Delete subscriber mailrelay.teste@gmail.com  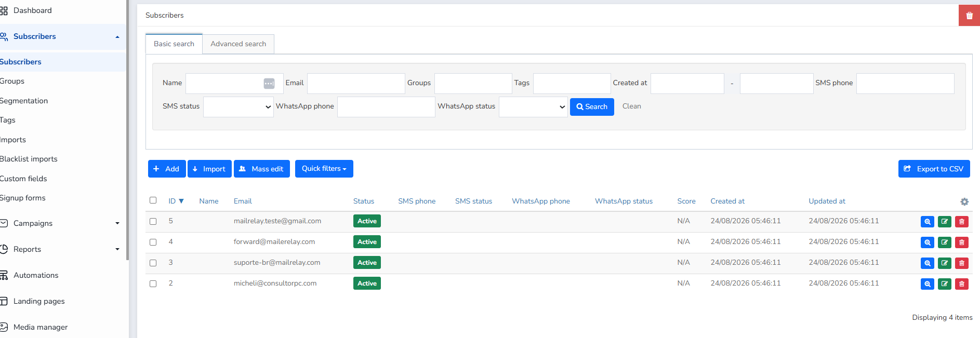coord(961,222)
